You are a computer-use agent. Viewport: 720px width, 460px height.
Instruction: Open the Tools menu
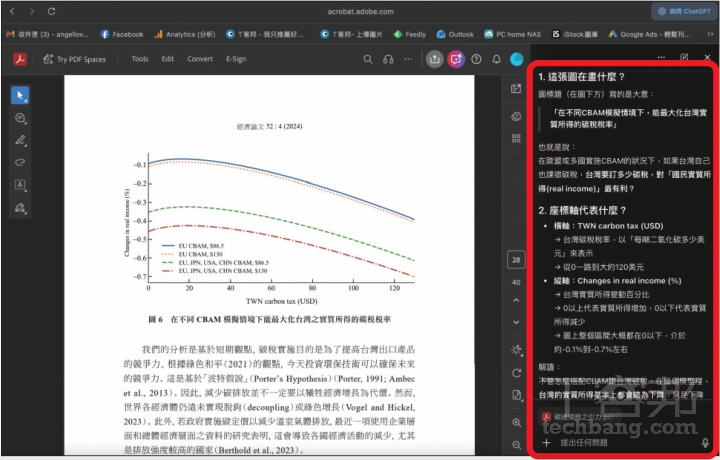140,59
